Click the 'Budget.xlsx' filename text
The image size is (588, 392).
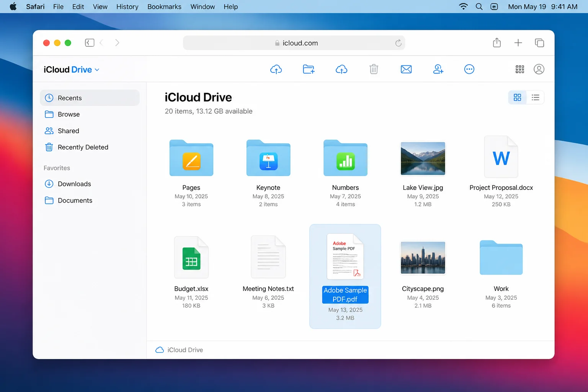[191, 289]
